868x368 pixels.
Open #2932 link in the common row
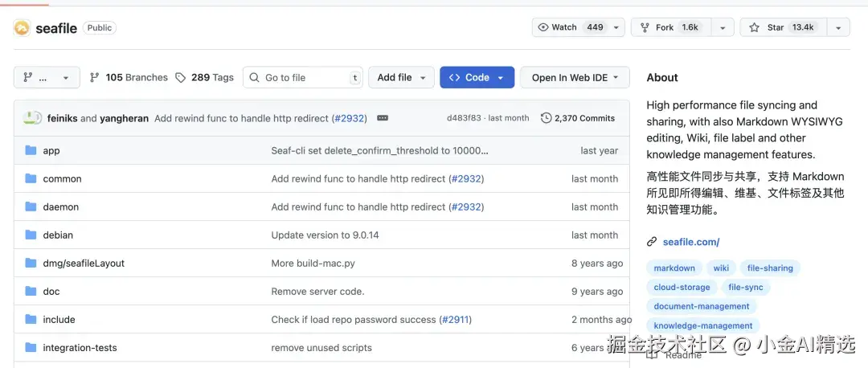click(x=466, y=178)
